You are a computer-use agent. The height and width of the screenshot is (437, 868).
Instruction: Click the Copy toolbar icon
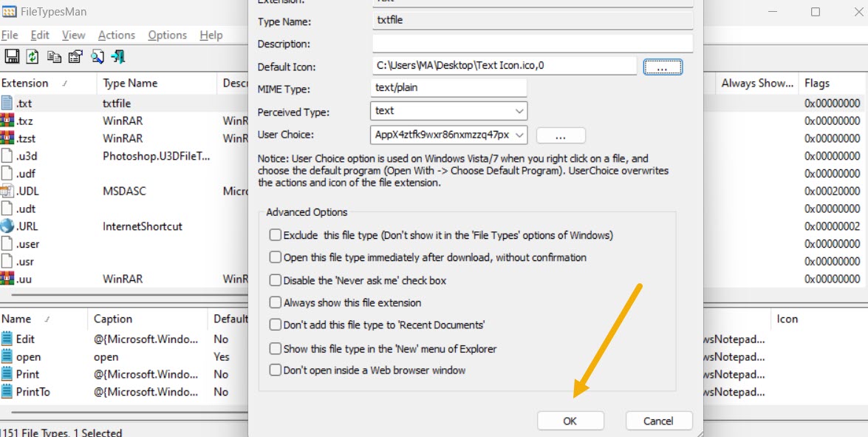point(54,57)
